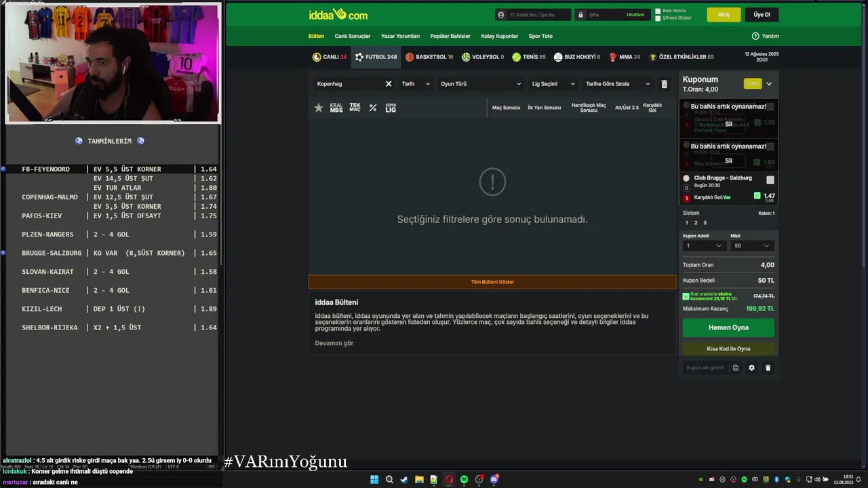
Task: Select the Kral MBS filter icon
Action: [x=336, y=108]
